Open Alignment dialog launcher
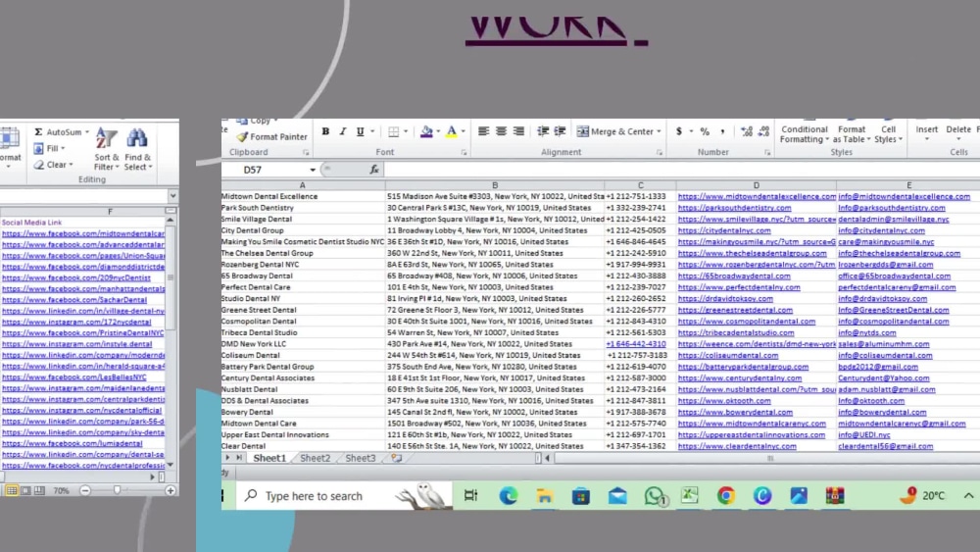The width and height of the screenshot is (980, 552). (x=660, y=153)
